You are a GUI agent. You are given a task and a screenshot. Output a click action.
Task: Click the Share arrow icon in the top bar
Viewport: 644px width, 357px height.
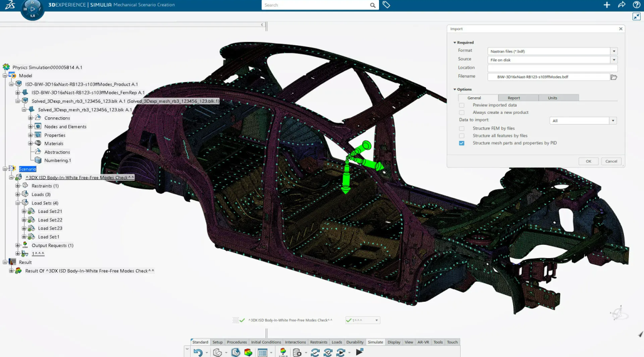click(x=622, y=5)
